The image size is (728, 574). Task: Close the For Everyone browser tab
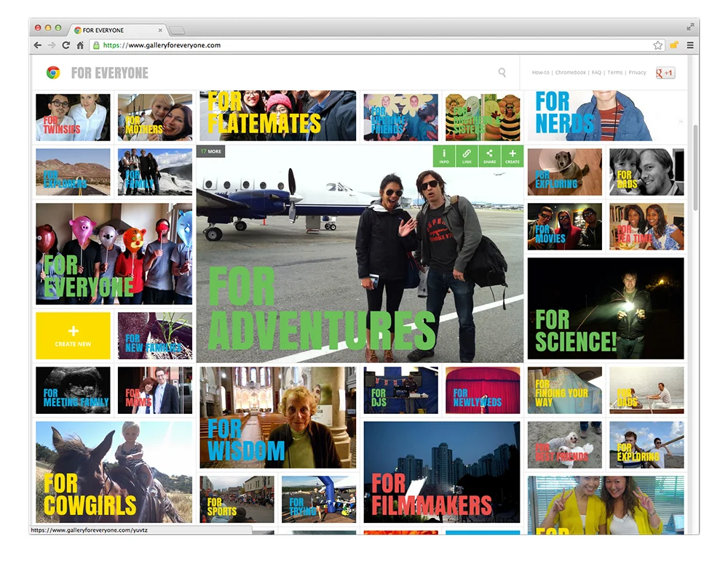tap(160, 30)
